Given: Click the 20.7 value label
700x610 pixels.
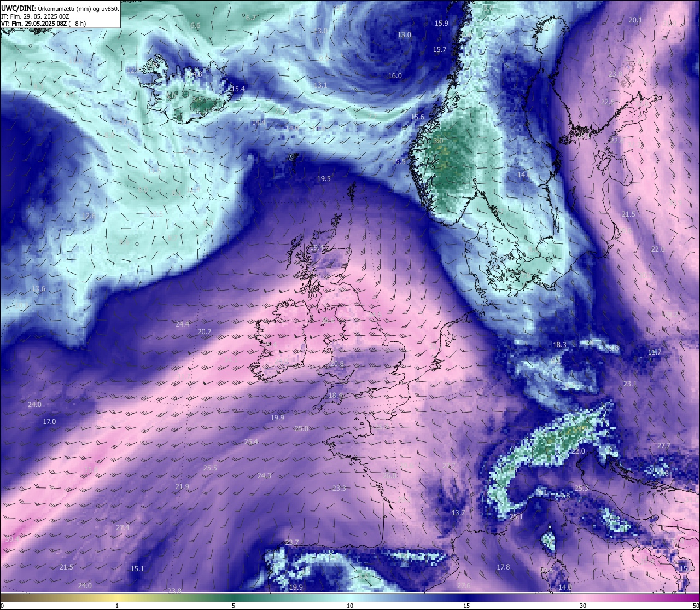Looking at the screenshot, I should click(205, 332).
